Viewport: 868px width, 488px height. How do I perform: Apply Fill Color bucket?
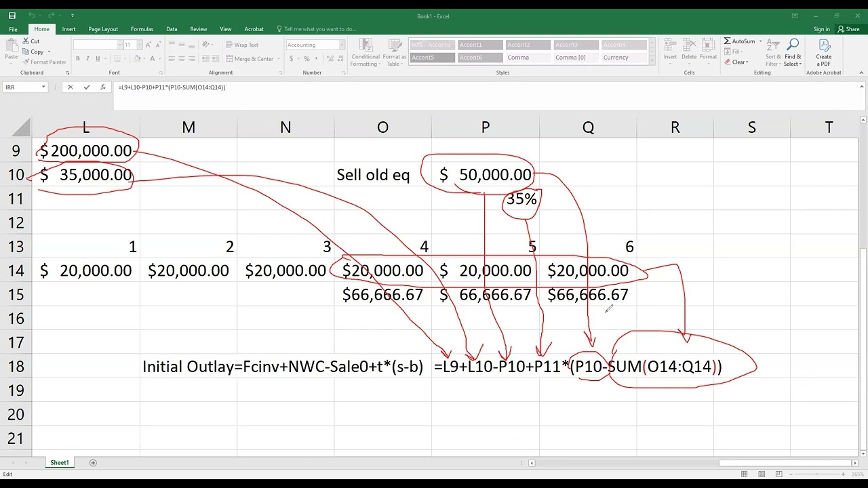[x=137, y=59]
